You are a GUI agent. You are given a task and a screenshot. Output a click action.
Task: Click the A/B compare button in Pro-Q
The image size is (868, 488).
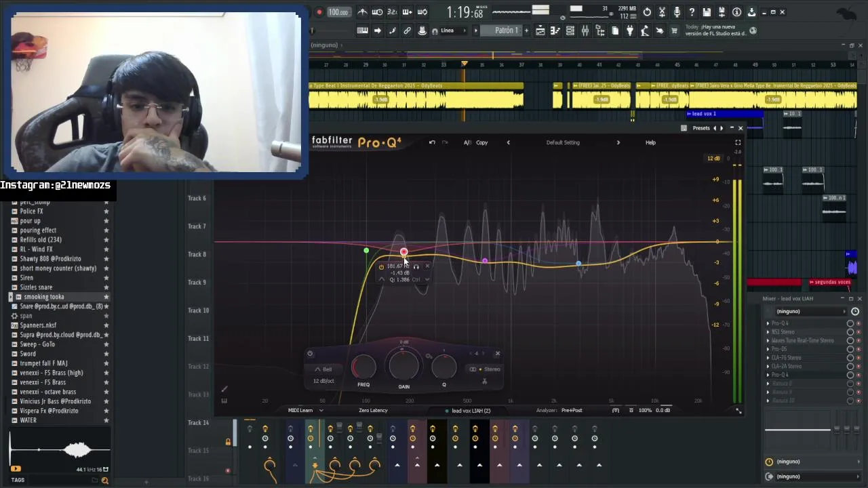(467, 142)
